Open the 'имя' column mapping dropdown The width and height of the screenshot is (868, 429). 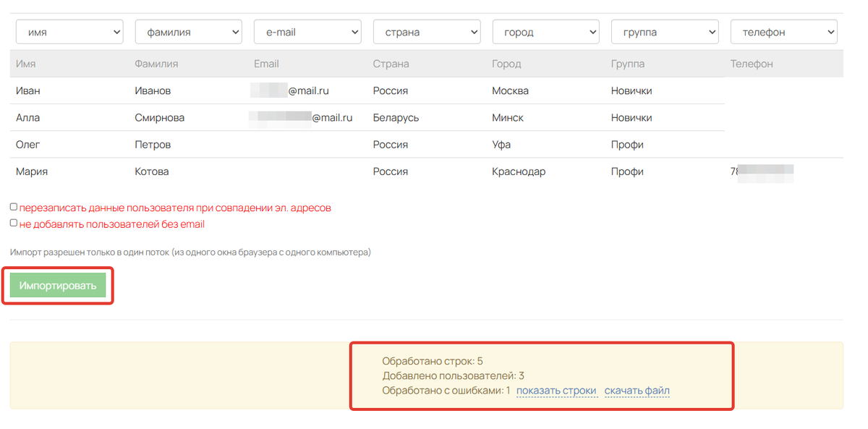(x=69, y=32)
